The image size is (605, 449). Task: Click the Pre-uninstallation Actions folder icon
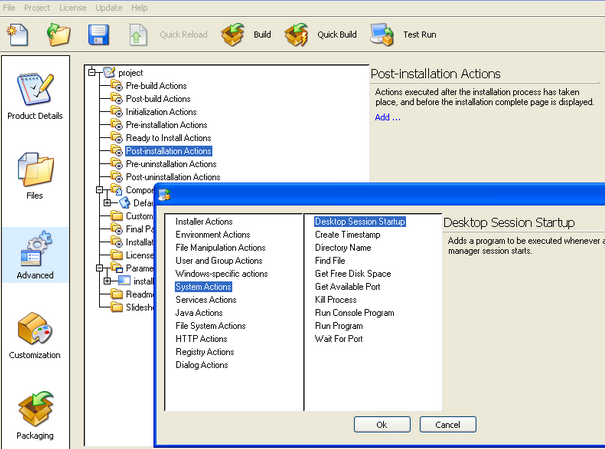click(x=117, y=164)
